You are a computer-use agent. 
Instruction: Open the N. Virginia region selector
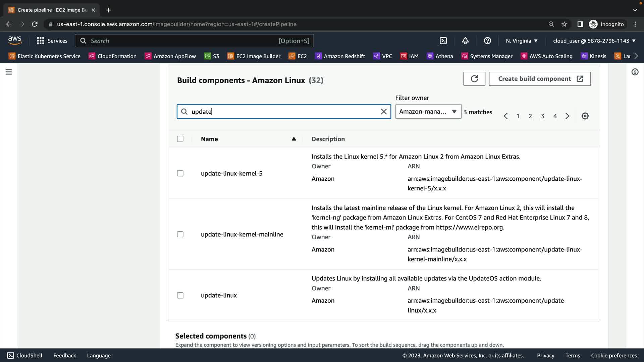point(522,41)
